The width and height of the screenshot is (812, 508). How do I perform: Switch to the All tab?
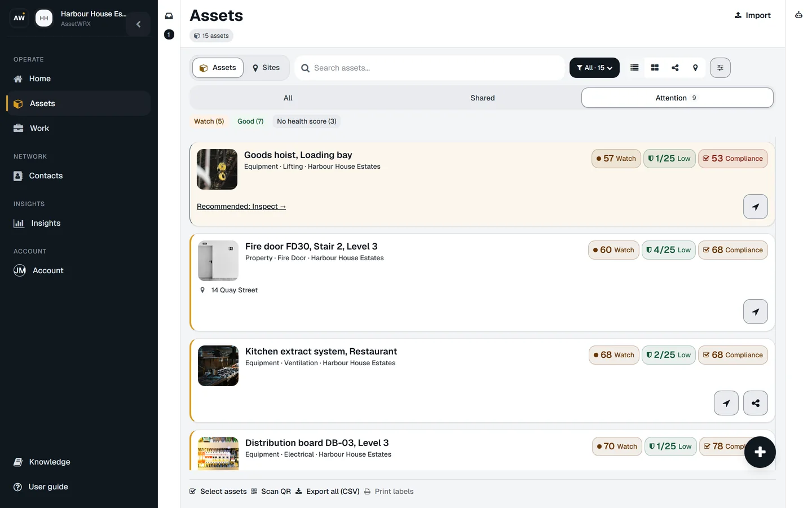(288, 98)
